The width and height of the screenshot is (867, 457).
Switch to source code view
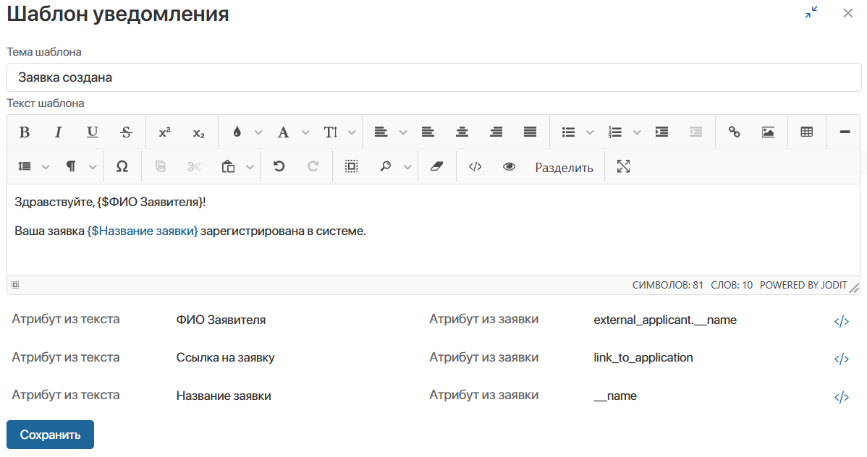tap(475, 167)
